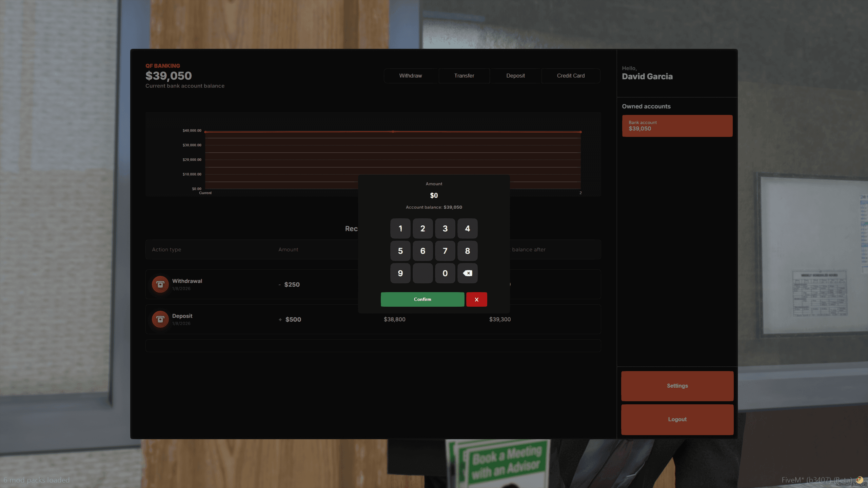Click the Logout button
The height and width of the screenshot is (488, 868).
click(x=677, y=420)
